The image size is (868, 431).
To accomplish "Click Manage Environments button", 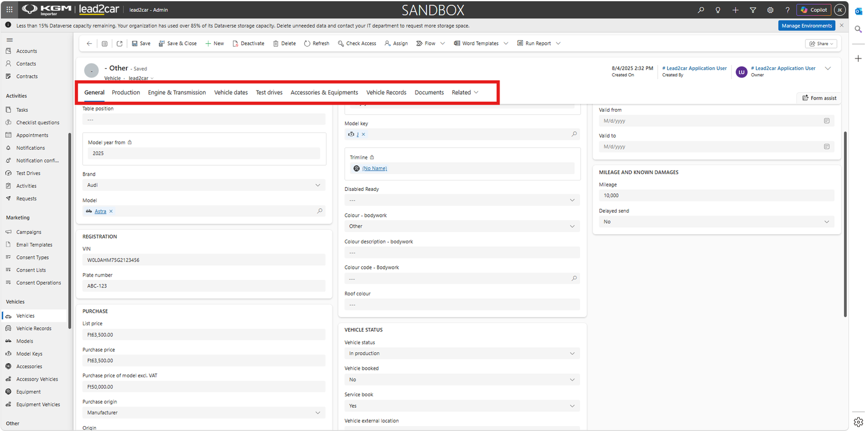I will pyautogui.click(x=807, y=25).
